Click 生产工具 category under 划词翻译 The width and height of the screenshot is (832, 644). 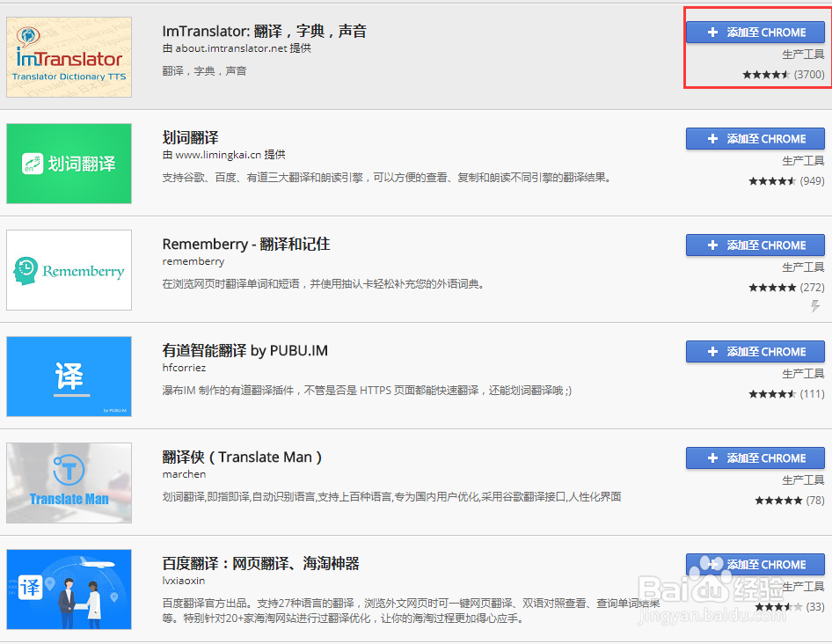pyautogui.click(x=803, y=161)
